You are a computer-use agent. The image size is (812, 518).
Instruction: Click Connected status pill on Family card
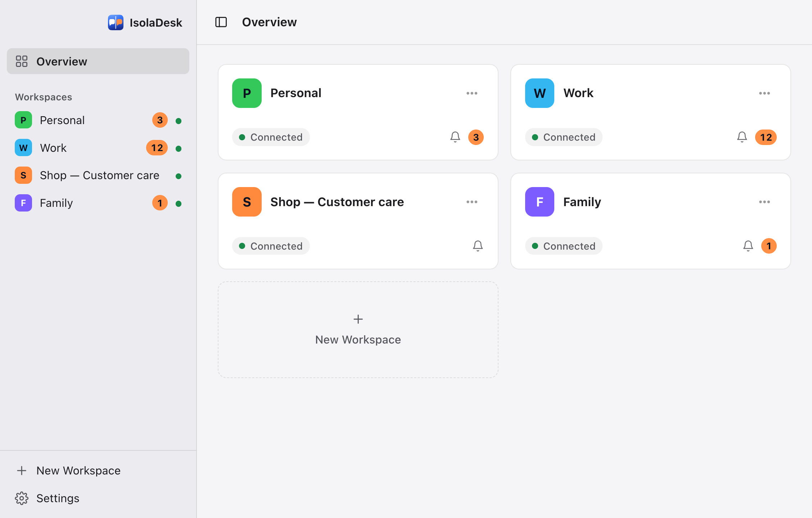point(564,246)
